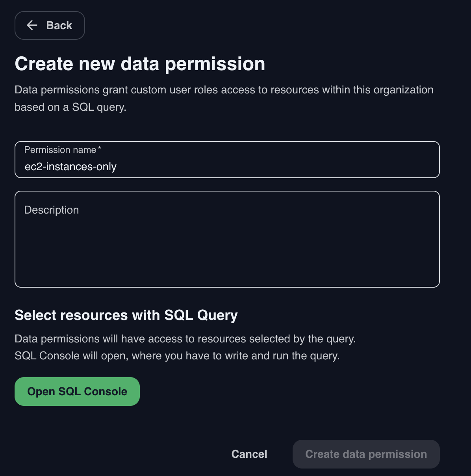Click empty space at end of Permission name field

click(354, 167)
